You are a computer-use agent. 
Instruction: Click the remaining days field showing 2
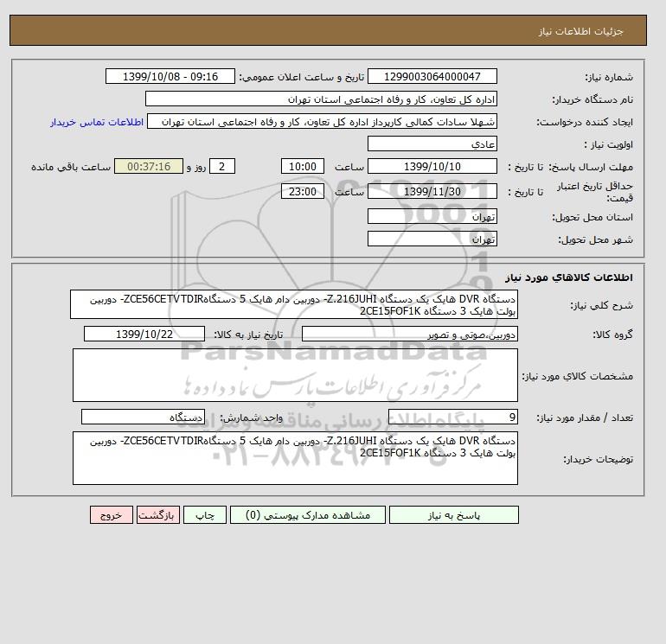222,167
